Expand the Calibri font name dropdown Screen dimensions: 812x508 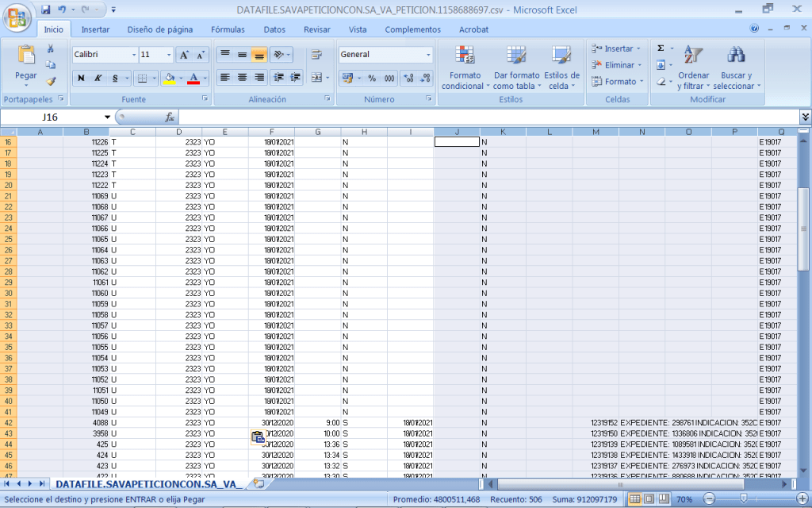tap(132, 55)
